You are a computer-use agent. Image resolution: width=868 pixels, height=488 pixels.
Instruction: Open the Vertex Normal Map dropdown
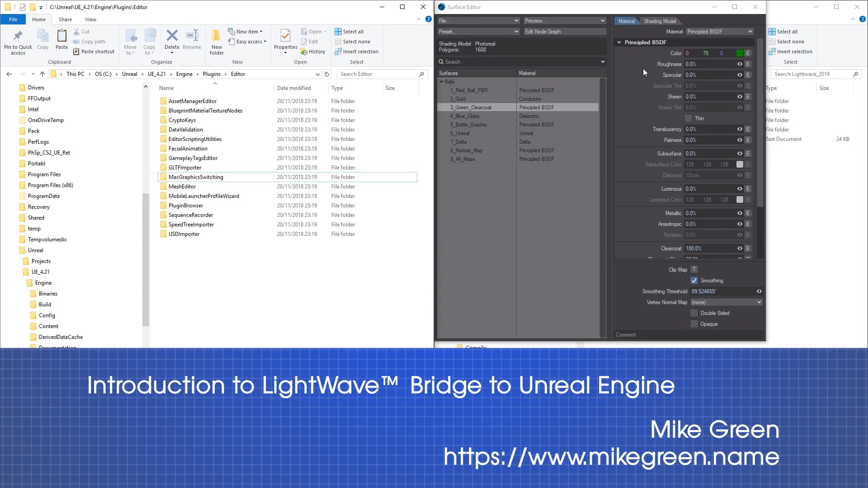726,302
